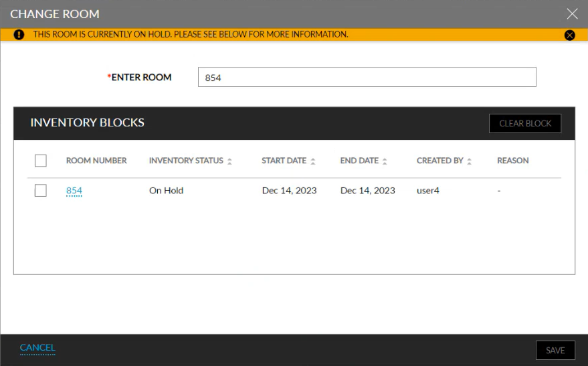
Task: Cancel the room change
Action: click(x=37, y=348)
